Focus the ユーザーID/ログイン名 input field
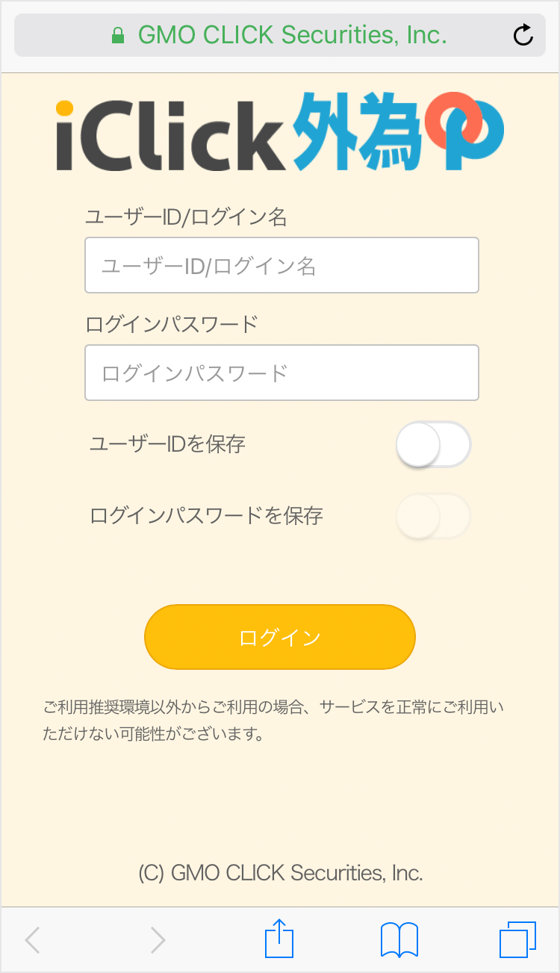The image size is (560, 973). tap(281, 265)
